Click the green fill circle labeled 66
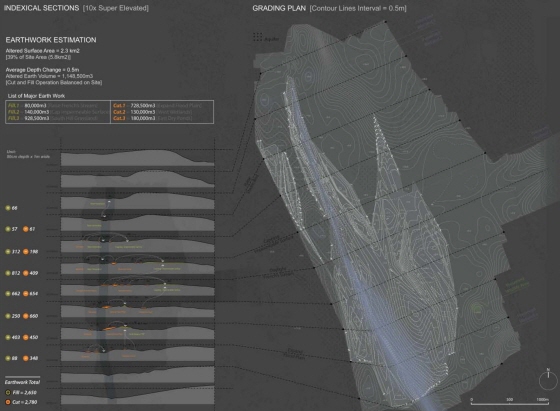 tap(8, 208)
